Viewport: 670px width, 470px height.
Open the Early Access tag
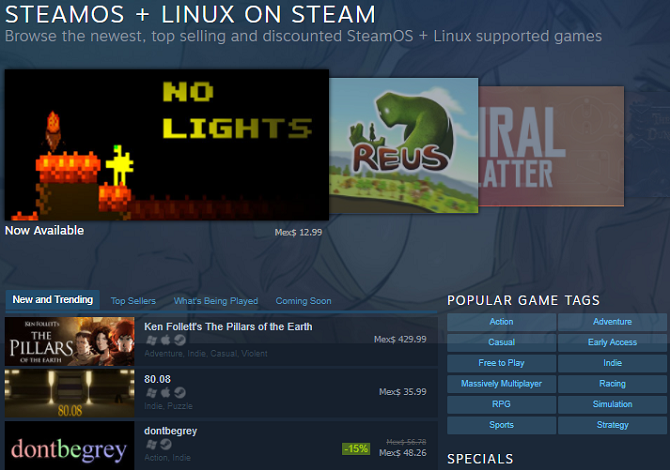(x=612, y=342)
